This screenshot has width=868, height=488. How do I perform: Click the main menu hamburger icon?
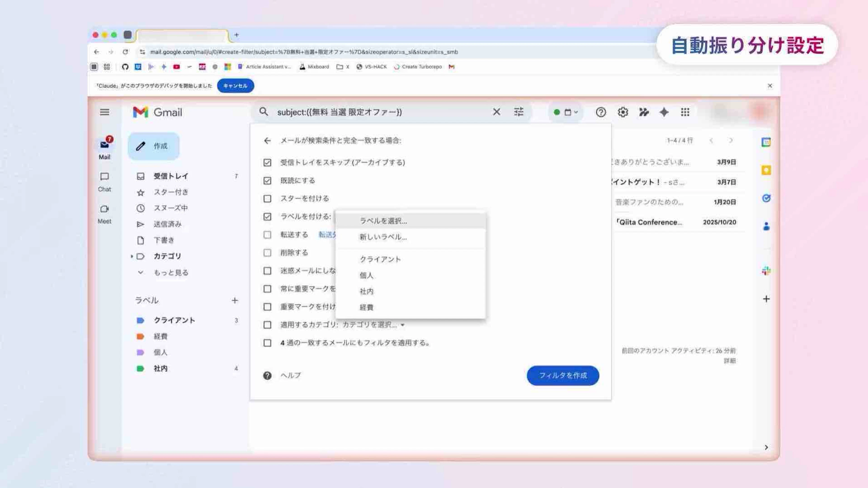(104, 112)
